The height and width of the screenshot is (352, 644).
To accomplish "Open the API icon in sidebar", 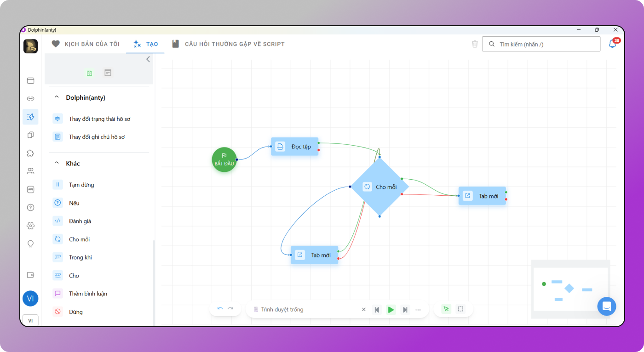I will coord(30,189).
